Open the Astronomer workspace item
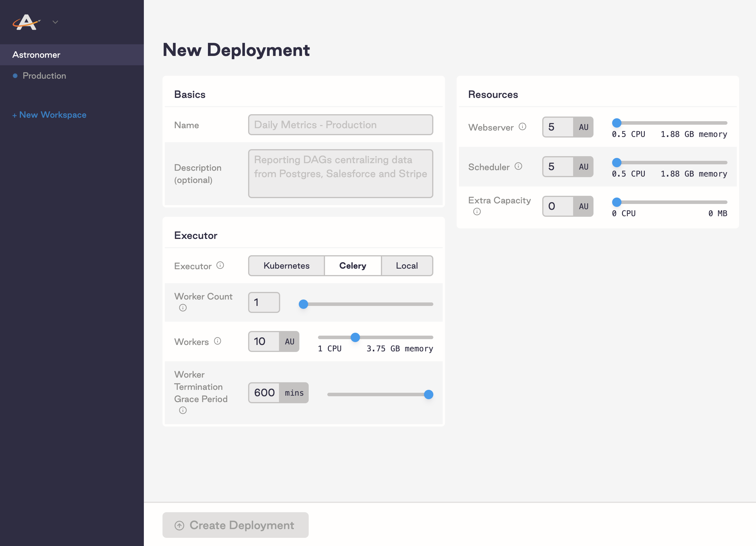 pos(36,55)
